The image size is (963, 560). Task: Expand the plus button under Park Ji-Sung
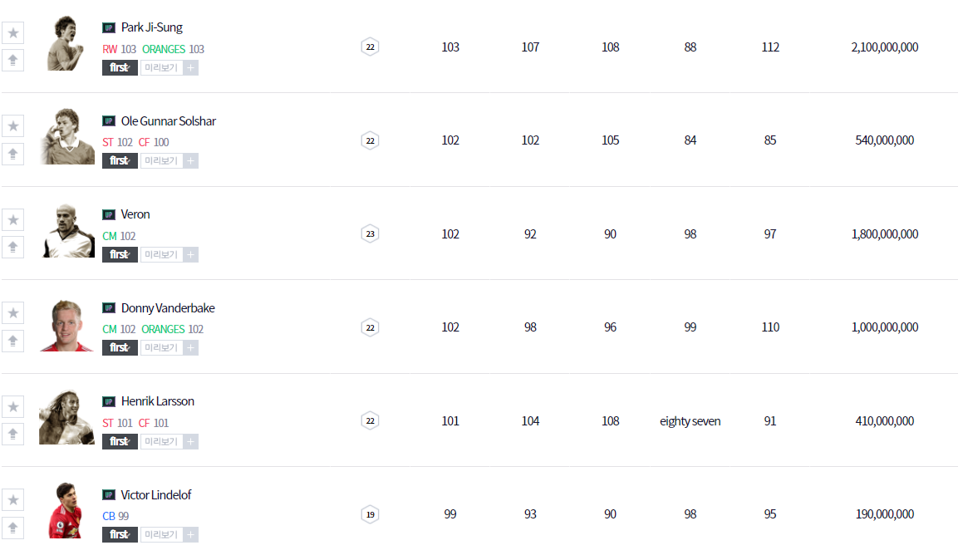click(191, 68)
